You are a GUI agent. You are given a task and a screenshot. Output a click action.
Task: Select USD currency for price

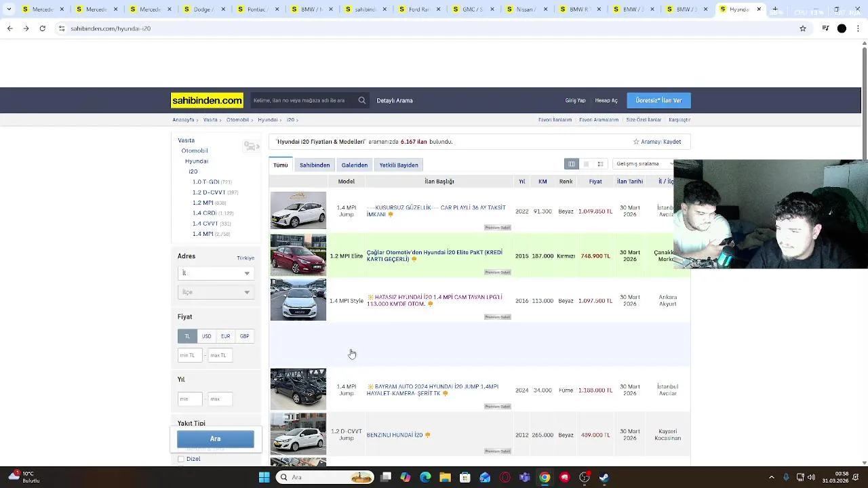206,336
